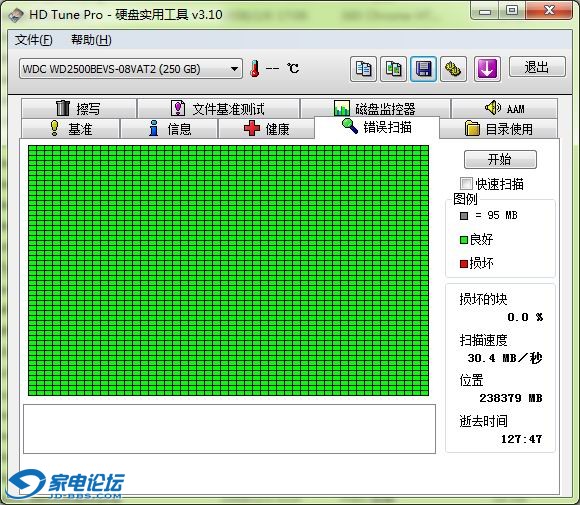Switch to the 目录使用 folder usage tab
This screenshot has width=580, height=505.
pyautogui.click(x=498, y=128)
